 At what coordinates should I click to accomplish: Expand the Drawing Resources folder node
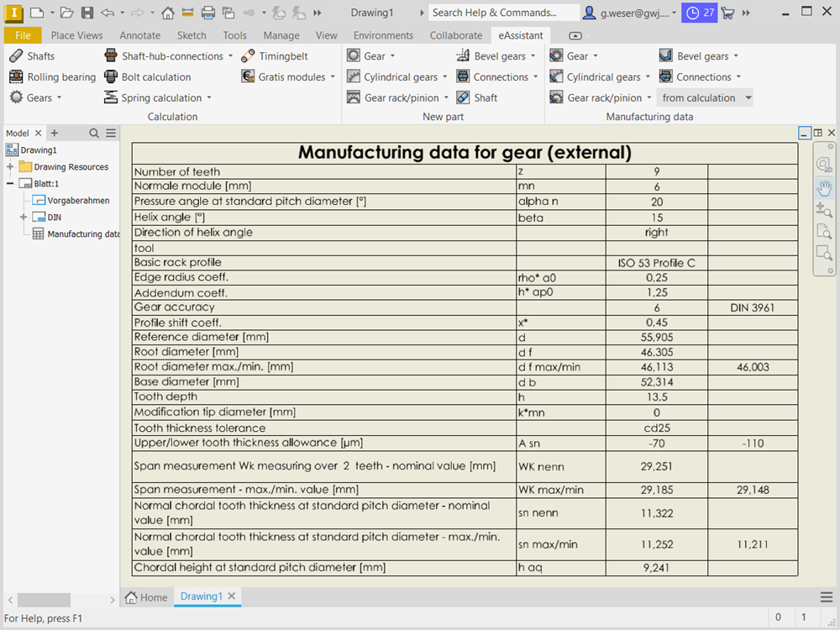(9, 167)
